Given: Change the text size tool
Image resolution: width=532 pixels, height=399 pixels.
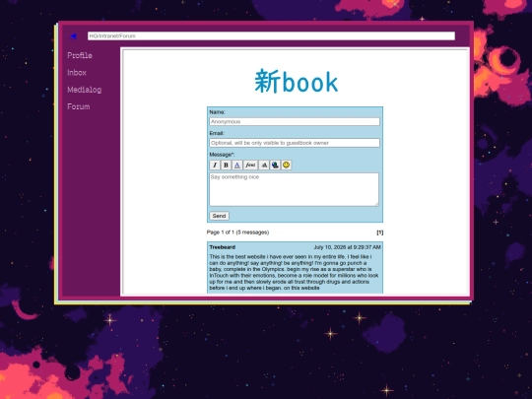Looking at the screenshot, I should (264, 165).
